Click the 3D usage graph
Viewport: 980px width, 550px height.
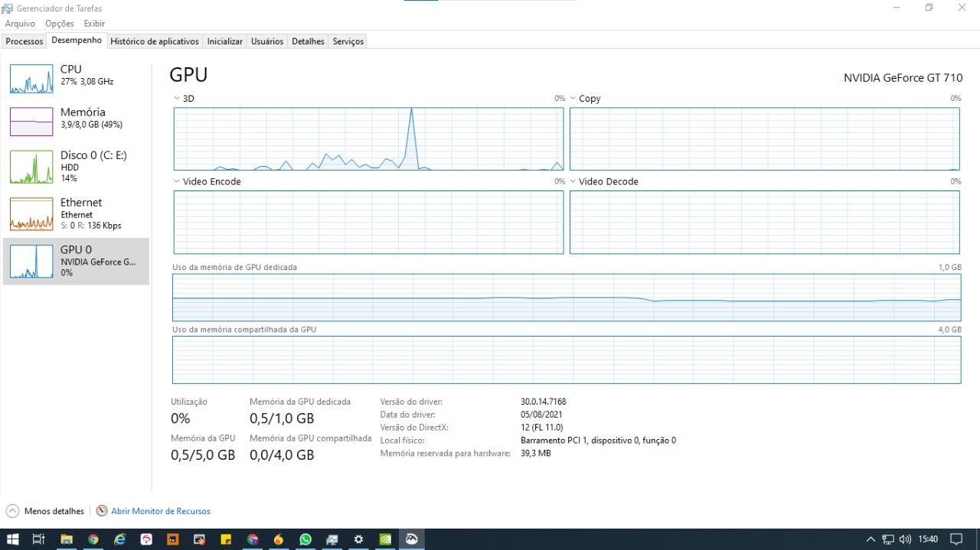[x=368, y=138]
